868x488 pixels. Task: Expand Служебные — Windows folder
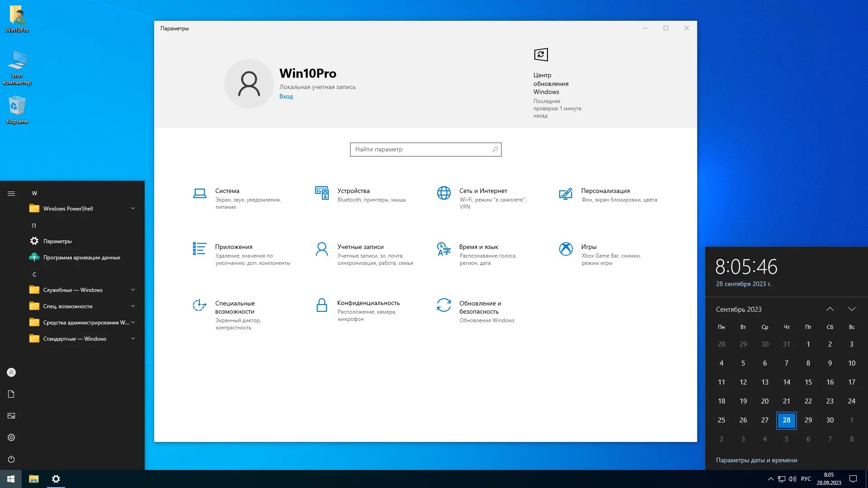pos(133,290)
